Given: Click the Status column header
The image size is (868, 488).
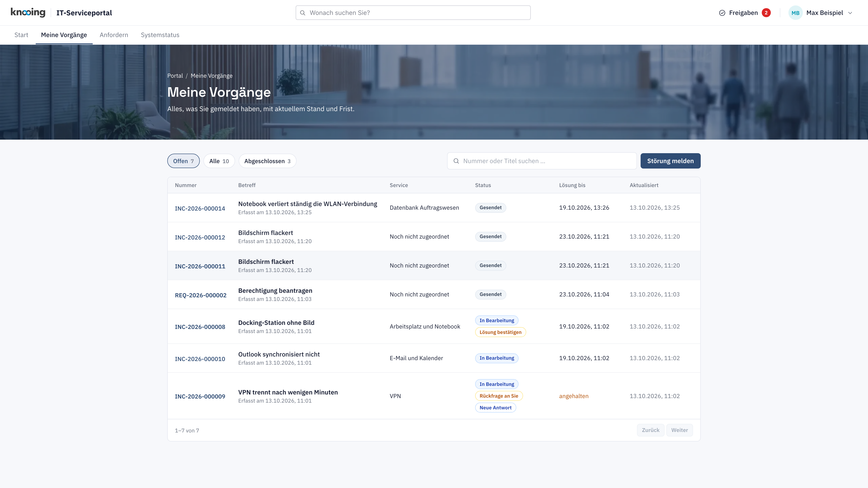Looking at the screenshot, I should coord(483,185).
